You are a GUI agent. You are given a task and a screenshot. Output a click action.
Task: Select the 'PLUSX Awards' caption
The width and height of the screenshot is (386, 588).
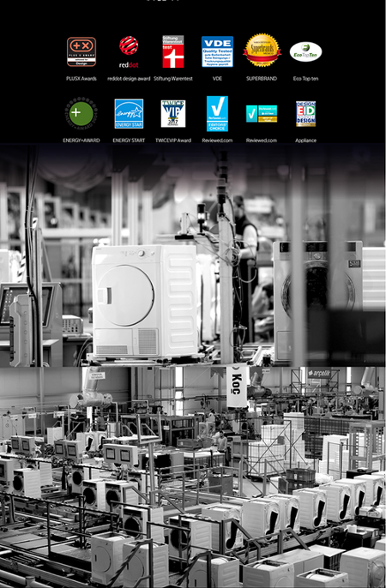81,79
